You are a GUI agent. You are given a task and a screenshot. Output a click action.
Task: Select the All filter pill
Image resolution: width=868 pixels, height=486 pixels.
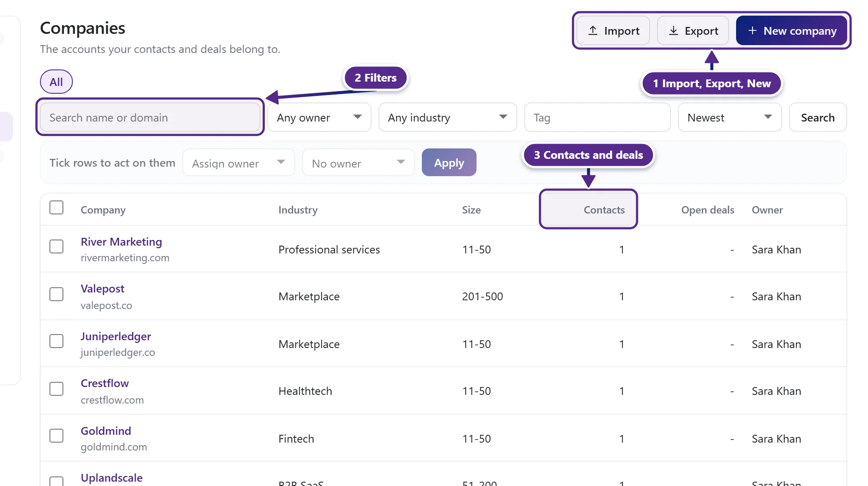(56, 82)
